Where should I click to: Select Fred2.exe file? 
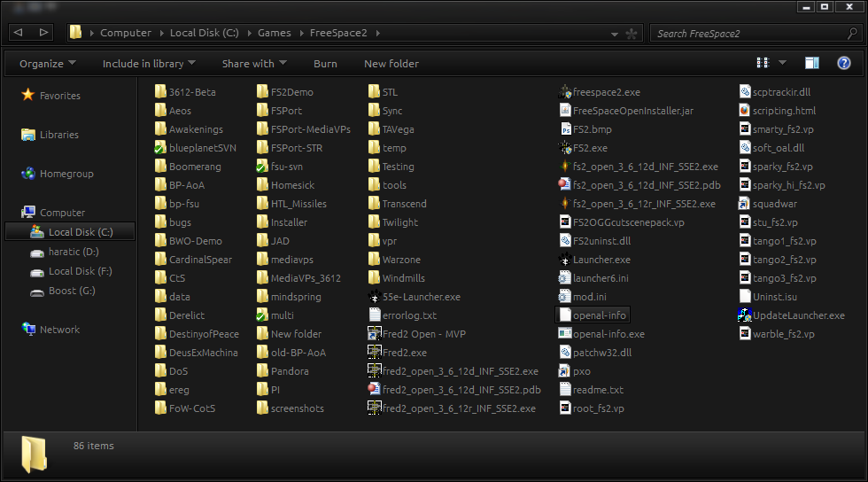[398, 353]
